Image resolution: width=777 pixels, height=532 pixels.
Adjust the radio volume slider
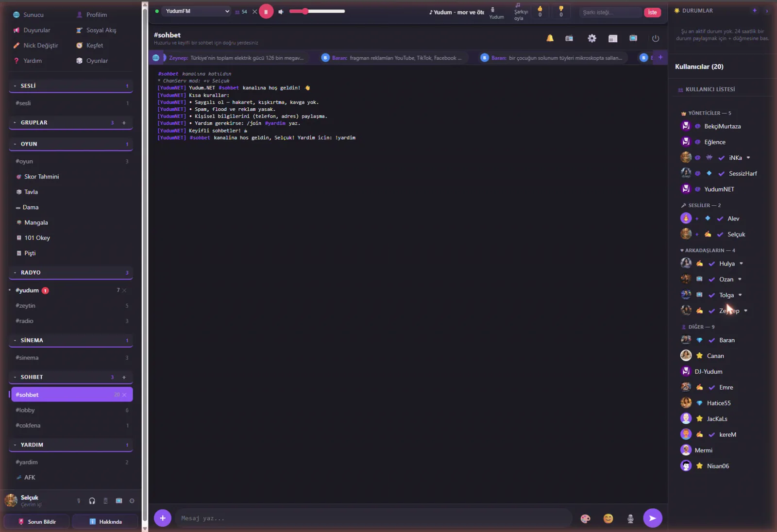coord(317,11)
